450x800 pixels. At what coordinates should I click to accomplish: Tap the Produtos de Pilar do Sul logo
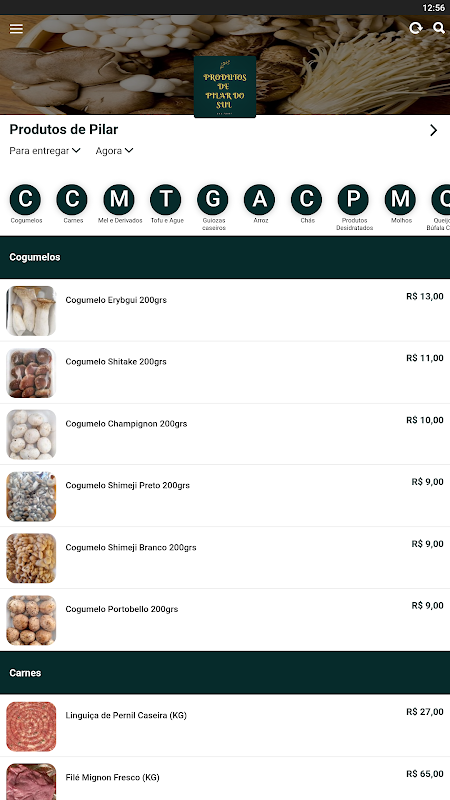point(225,86)
